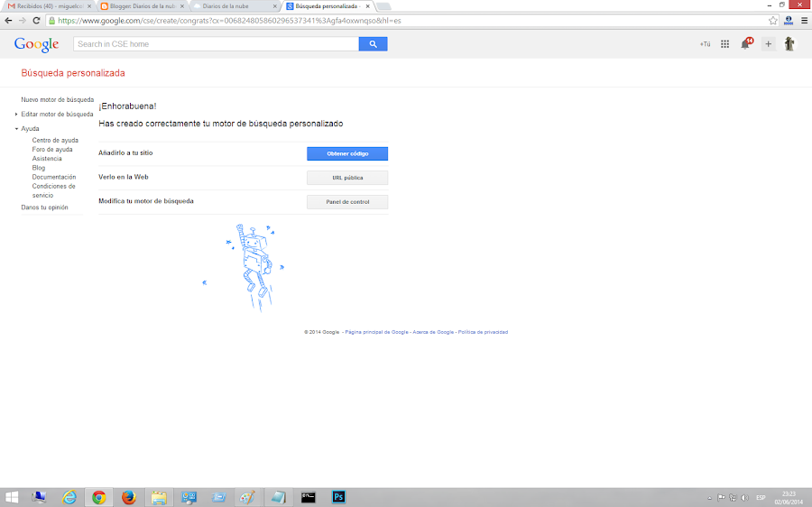Open File Explorer from taskbar
The height and width of the screenshot is (507, 812).
tap(159, 498)
